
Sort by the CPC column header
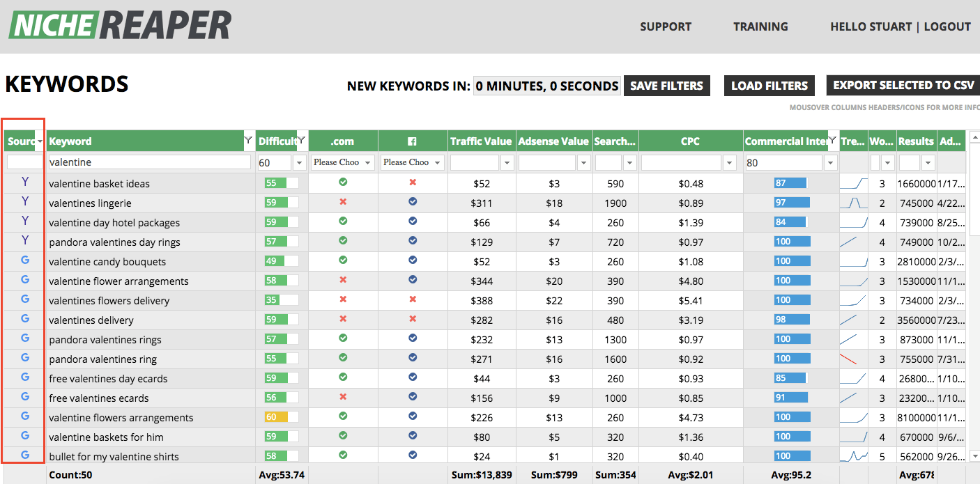coord(690,141)
